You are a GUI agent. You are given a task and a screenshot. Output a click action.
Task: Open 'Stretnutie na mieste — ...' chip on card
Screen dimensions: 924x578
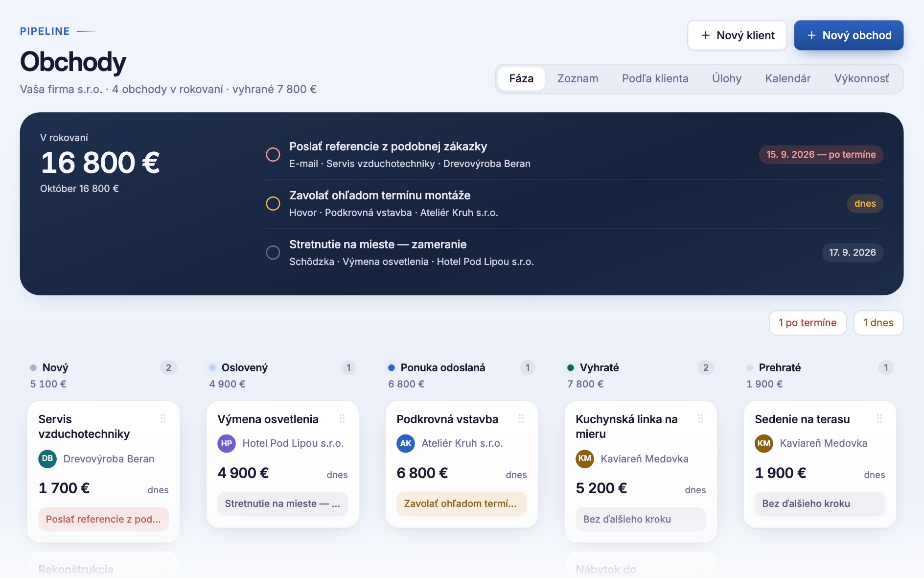[x=282, y=504]
